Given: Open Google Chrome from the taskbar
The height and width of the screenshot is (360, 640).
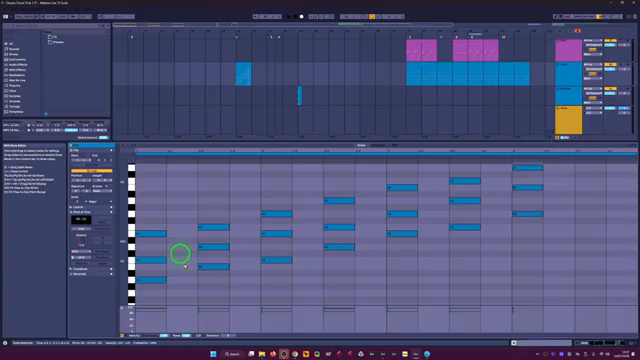Looking at the screenshot, I should 295,354.
